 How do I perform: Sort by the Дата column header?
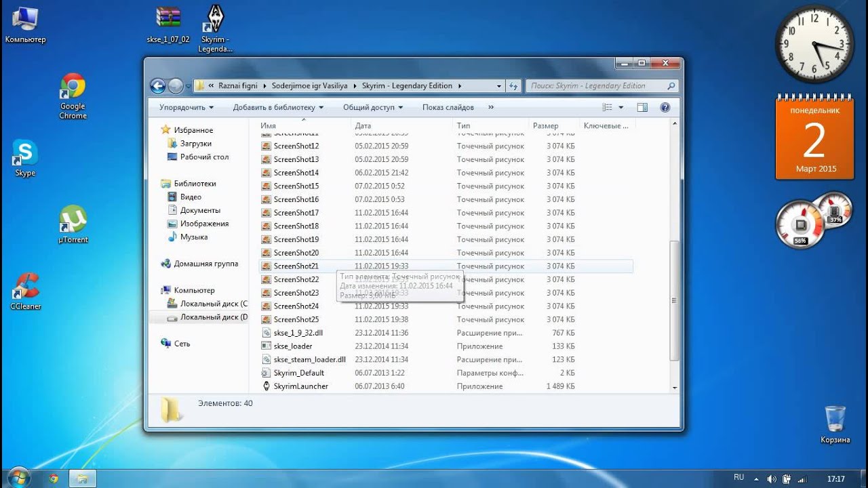402,126
